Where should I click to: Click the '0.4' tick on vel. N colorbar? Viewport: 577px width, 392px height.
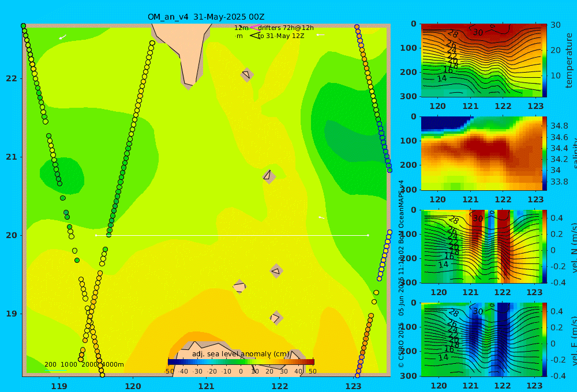click(557, 218)
